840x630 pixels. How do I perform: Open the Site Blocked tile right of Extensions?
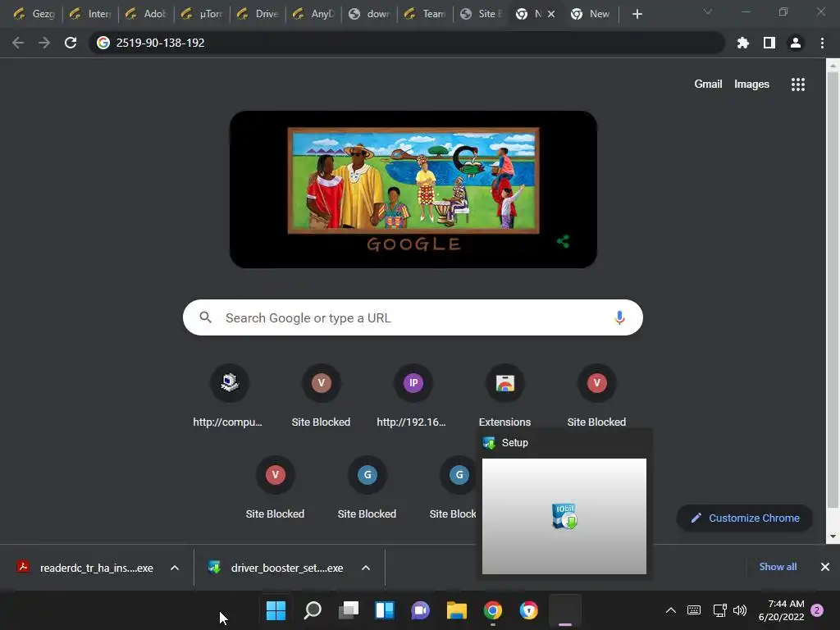[x=597, y=396]
